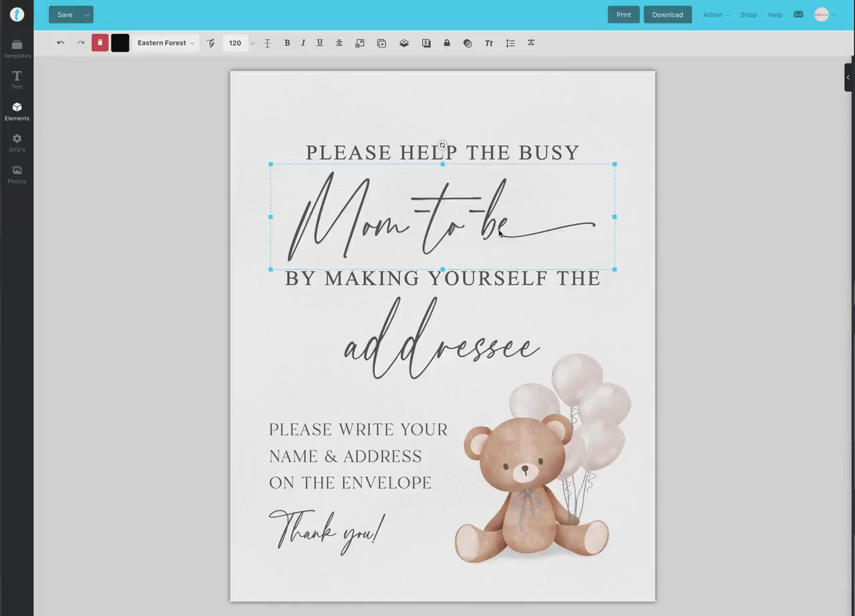Open the line spacing icon
855x616 pixels.
click(x=510, y=43)
